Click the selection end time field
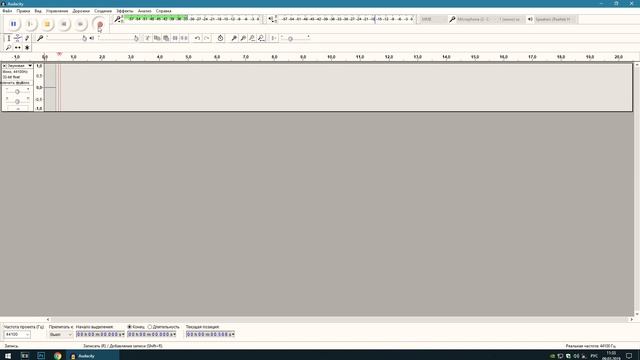 (x=151, y=334)
